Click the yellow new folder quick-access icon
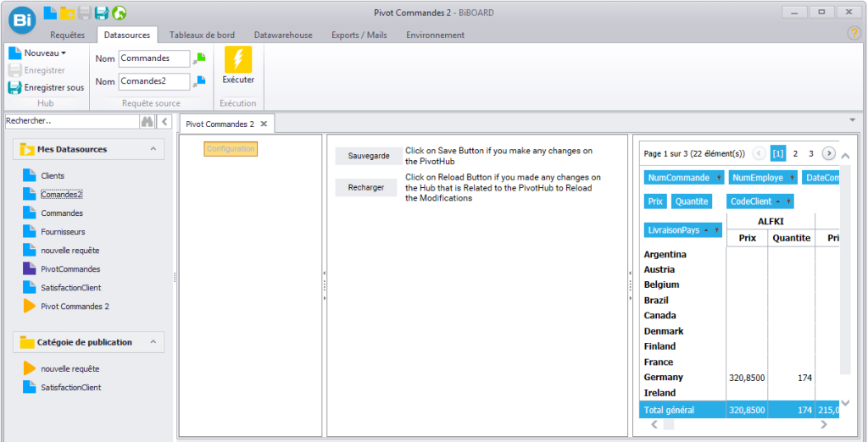This screenshot has width=868, height=442. (68, 12)
